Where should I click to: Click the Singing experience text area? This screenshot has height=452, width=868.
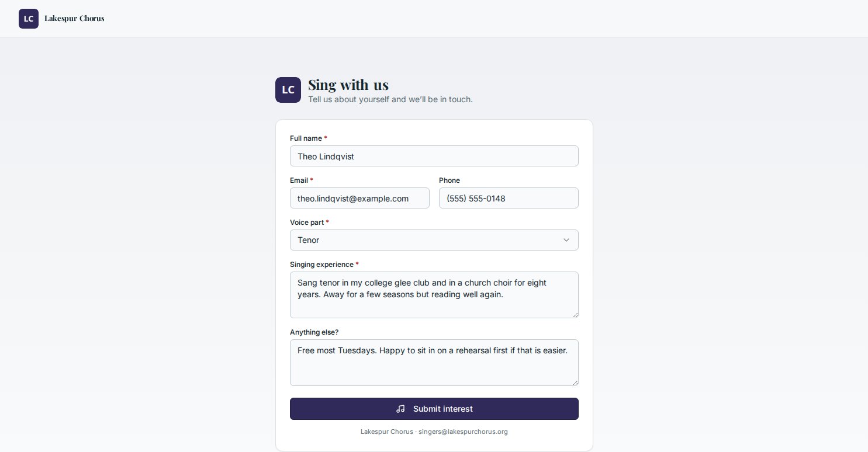click(x=434, y=295)
